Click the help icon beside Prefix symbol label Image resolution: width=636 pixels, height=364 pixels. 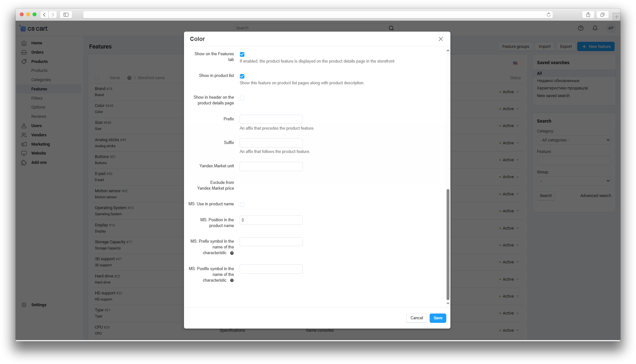232,253
